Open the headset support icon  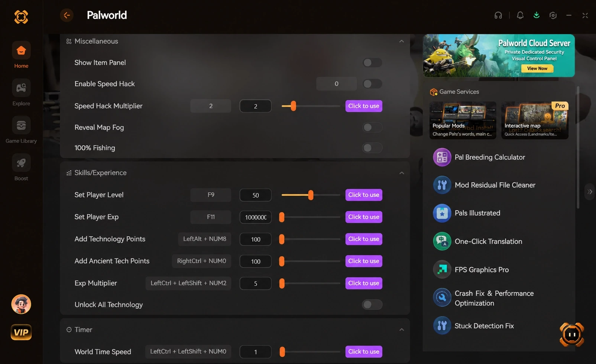[x=498, y=15]
